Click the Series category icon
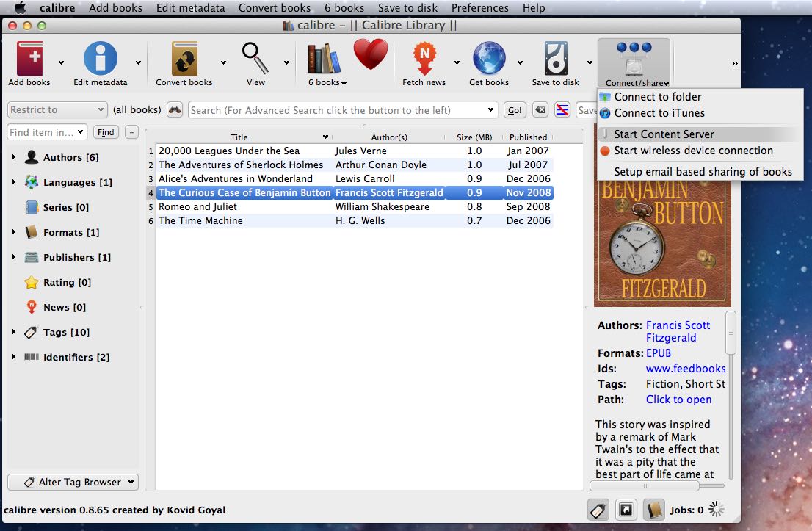 coord(32,207)
